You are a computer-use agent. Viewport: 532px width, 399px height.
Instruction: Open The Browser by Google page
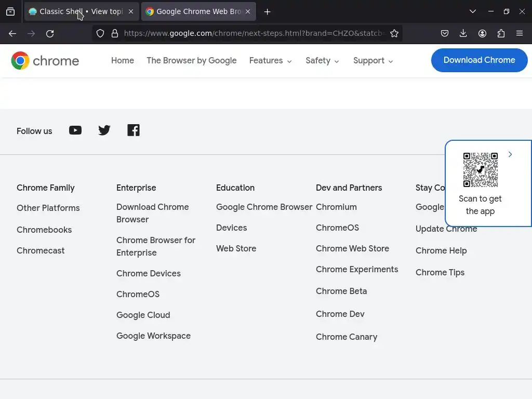point(191,61)
